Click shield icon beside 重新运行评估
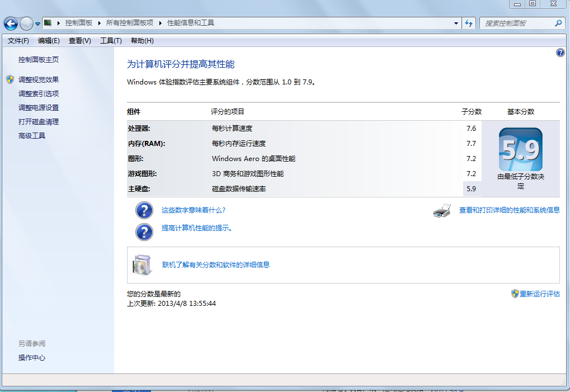 tap(515, 294)
